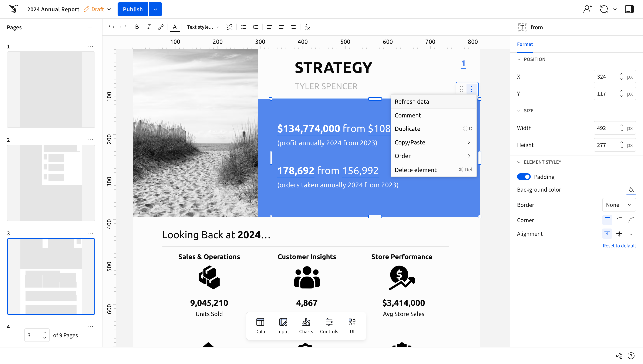Click the Italic formatting icon
Screen dimensions: 643x364
click(149, 27)
